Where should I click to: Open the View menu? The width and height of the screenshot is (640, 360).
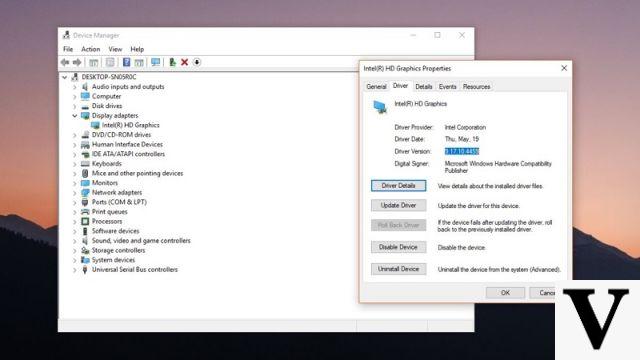[x=115, y=49]
